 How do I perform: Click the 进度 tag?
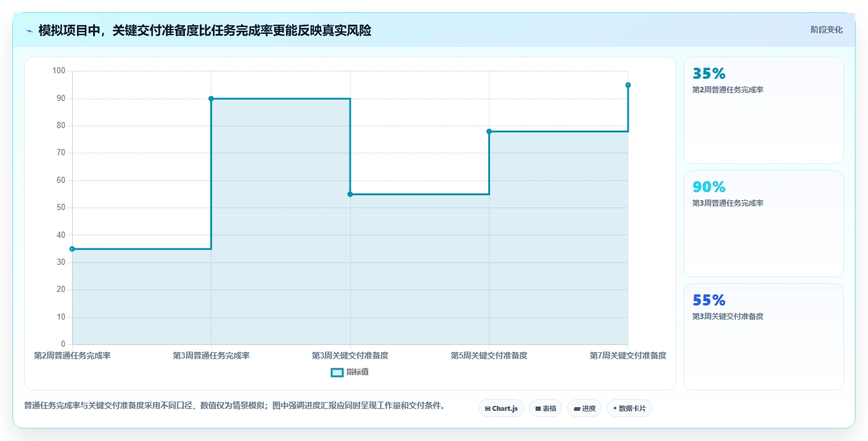(x=584, y=408)
